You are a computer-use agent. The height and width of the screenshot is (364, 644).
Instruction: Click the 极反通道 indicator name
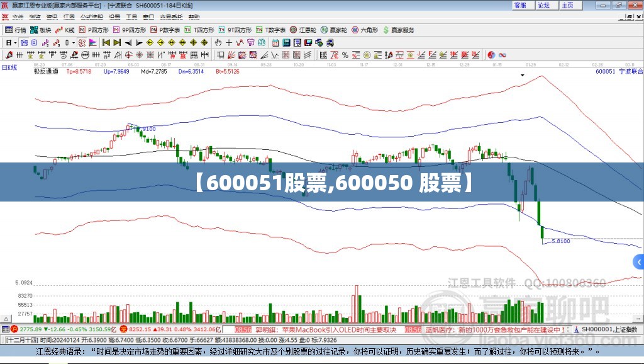(46, 71)
